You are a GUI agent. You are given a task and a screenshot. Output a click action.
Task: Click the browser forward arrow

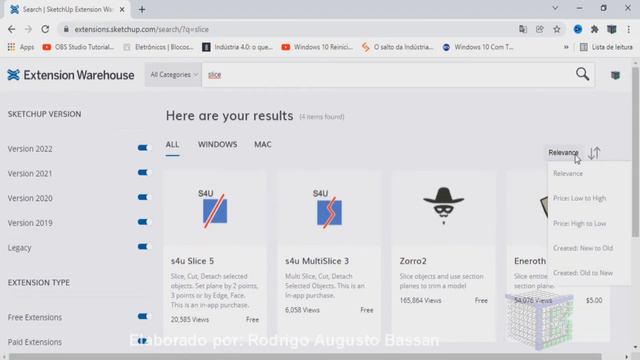pyautogui.click(x=28, y=29)
